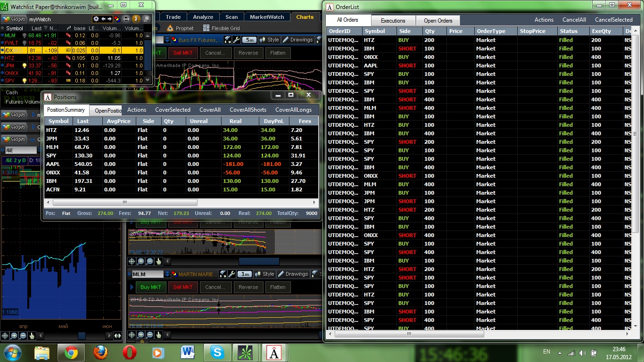Viewport: 644px width, 362px height.
Task: Select zoom-out magnifier under MLM chart
Action: click(149, 335)
